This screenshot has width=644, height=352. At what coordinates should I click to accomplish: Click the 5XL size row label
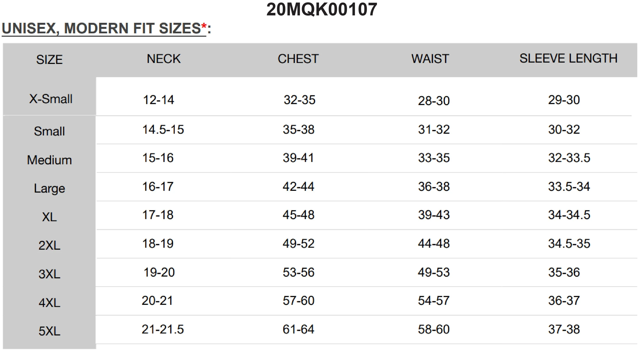pos(50,331)
